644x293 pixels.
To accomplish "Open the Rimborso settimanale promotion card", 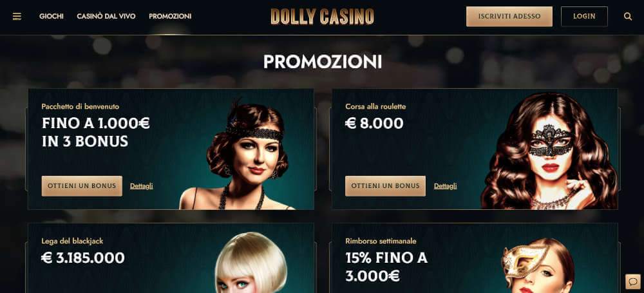I will coord(475,258).
